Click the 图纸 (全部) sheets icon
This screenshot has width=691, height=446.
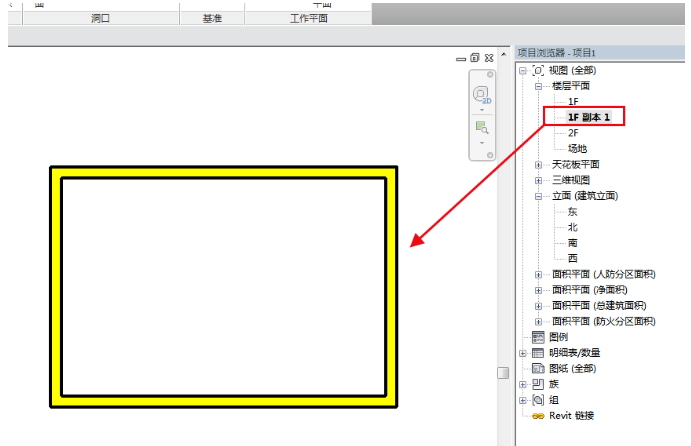[x=538, y=368]
